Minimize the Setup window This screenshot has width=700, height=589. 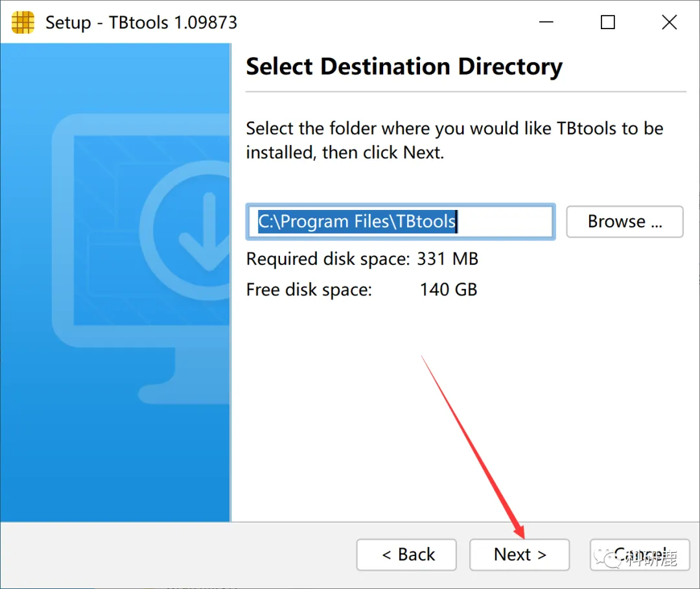coord(546,22)
